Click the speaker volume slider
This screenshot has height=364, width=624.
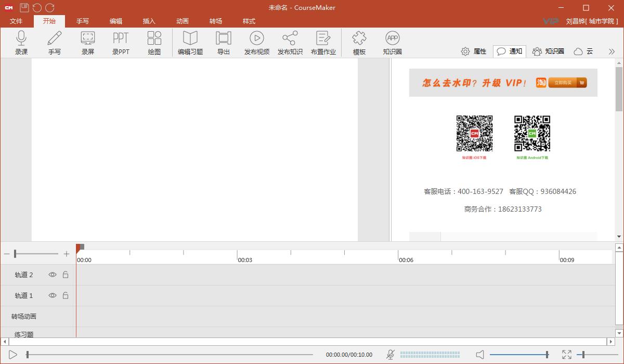click(x=518, y=355)
